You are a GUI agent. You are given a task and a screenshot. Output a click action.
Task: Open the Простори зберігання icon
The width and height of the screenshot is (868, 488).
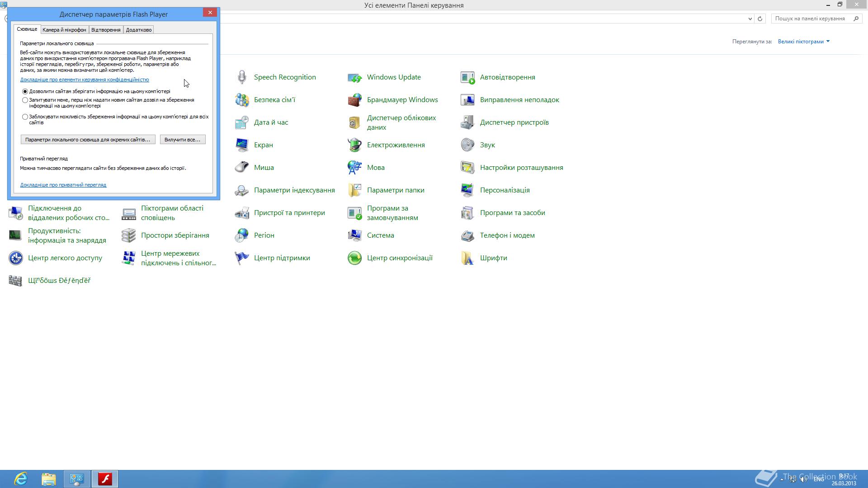tap(129, 235)
